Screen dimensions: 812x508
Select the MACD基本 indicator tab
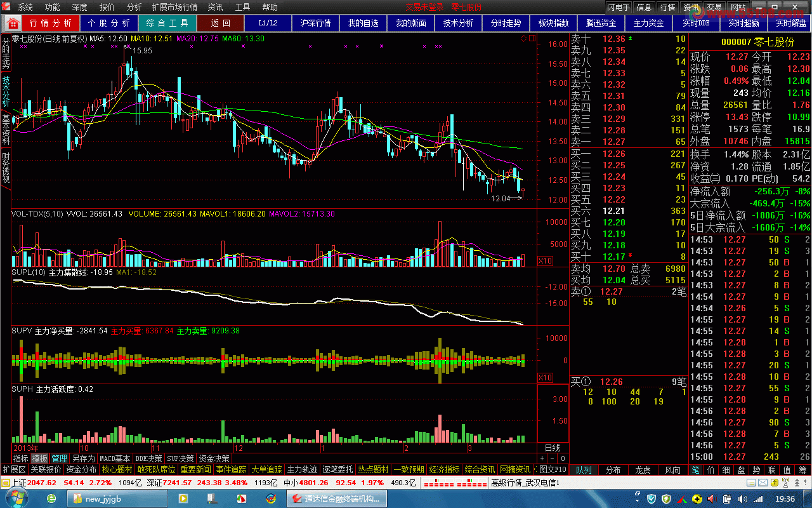(x=115, y=458)
